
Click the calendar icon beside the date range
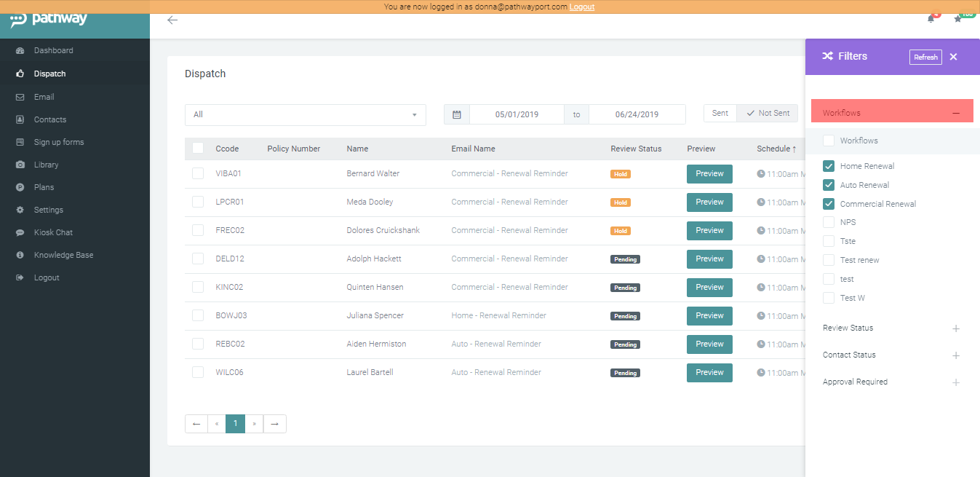(456, 114)
